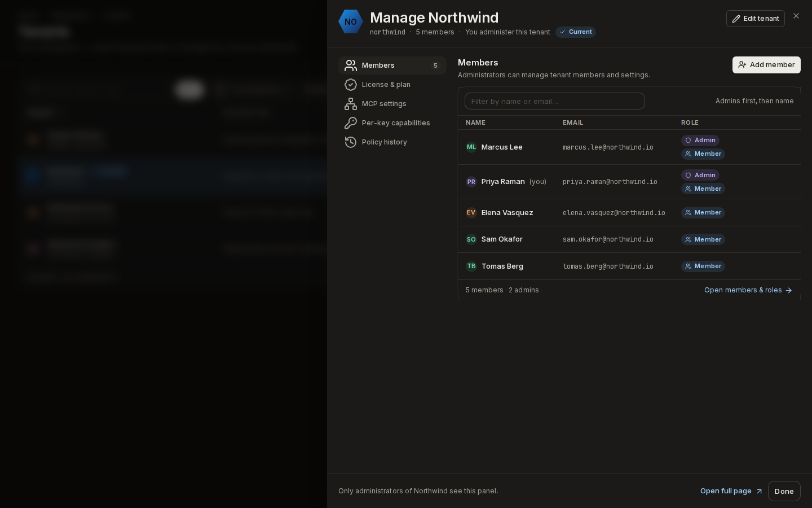Click the Members people icon in sidebar
The height and width of the screenshot is (508, 812).
351,65
